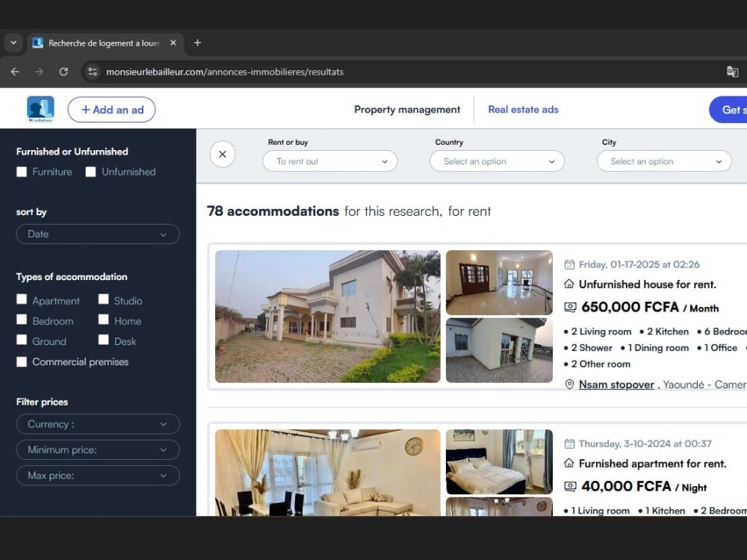Open site information icon in address bar
The image size is (747, 560).
pos(93,72)
